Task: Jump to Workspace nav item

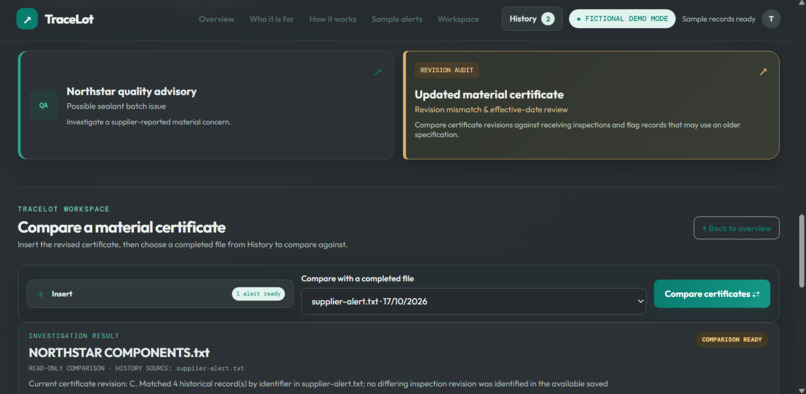Action: click(458, 19)
